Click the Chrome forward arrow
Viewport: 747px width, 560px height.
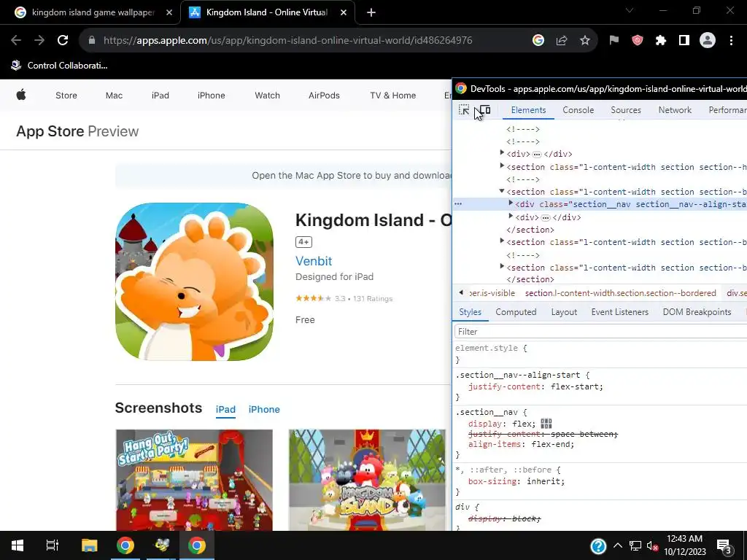click(x=39, y=41)
